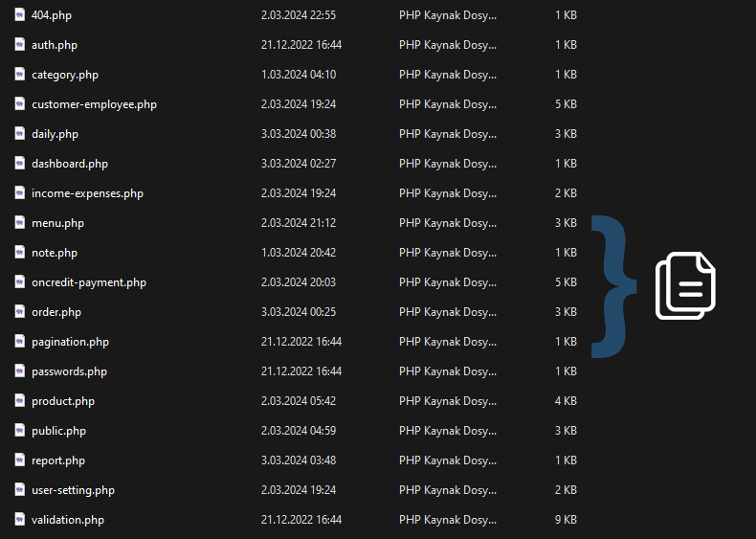Click the pagination.php file name
Screen dimensions: 756x539
tap(70, 342)
